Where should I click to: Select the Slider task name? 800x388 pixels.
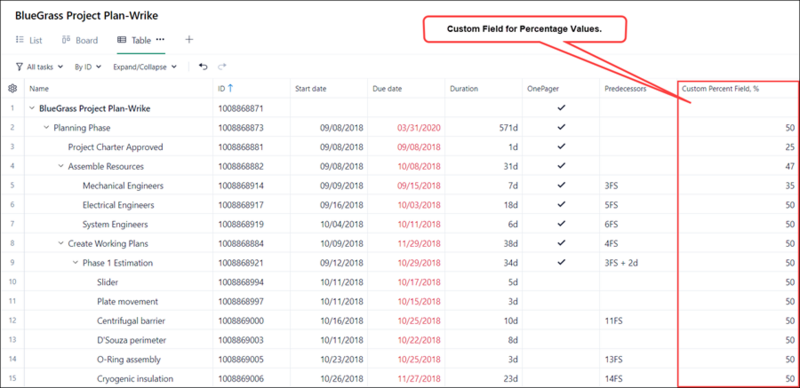click(x=108, y=282)
